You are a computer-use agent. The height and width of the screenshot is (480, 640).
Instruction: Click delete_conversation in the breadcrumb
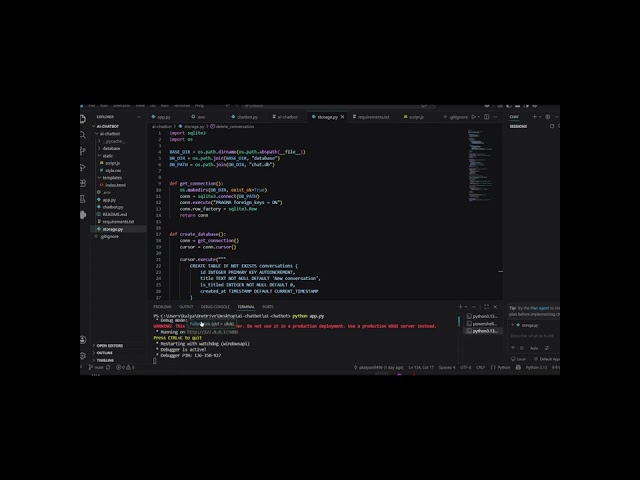(232, 127)
